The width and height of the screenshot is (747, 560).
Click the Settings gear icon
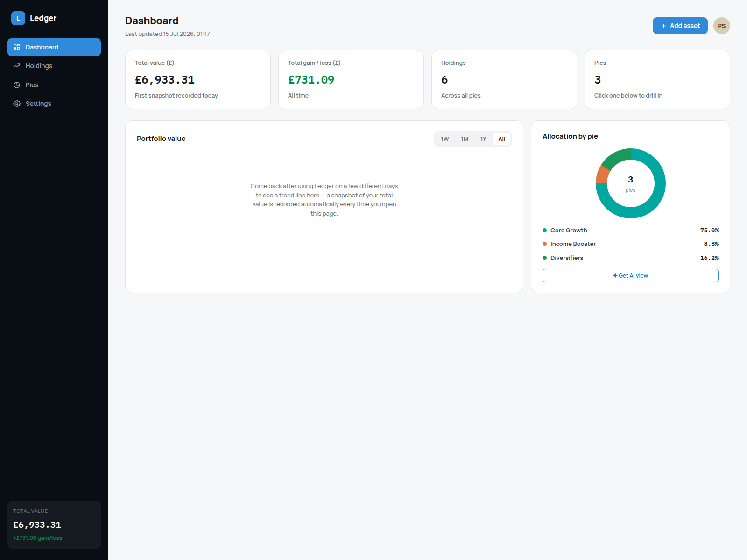pyautogui.click(x=17, y=104)
